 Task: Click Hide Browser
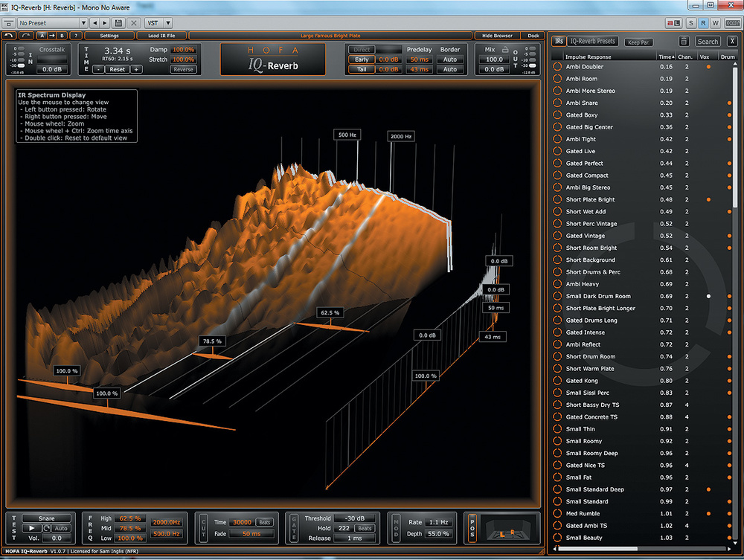(497, 36)
